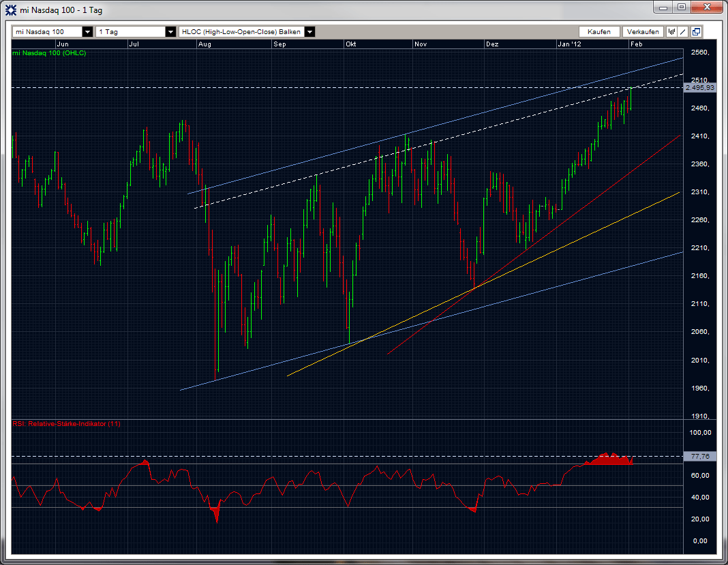
Task: Click the Verkaufen button
Action: [x=643, y=31]
